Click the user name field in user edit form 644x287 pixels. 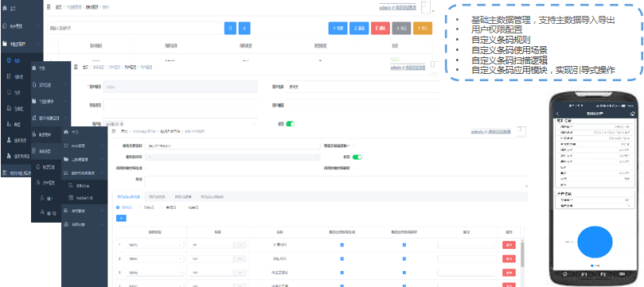coord(364,87)
